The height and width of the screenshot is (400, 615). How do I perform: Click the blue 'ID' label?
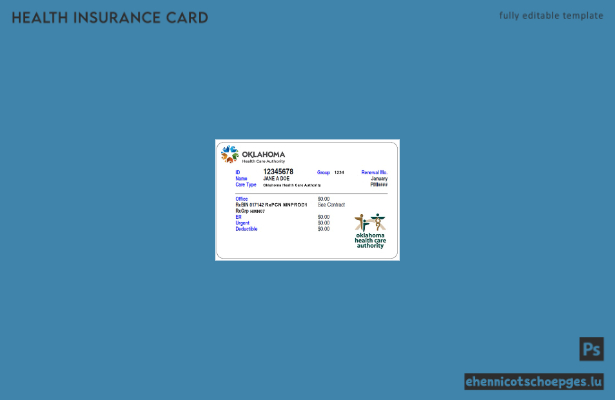click(x=238, y=172)
